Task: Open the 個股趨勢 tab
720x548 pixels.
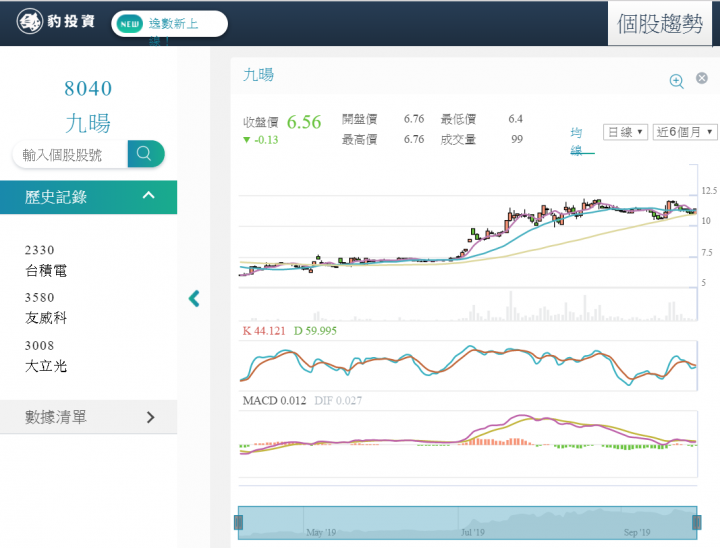Action: [660, 23]
